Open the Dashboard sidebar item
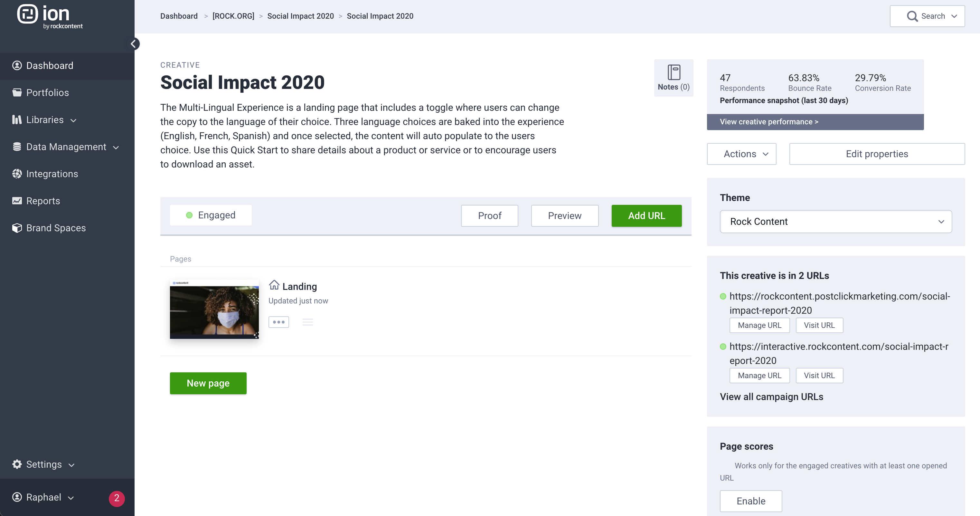The height and width of the screenshot is (516, 980). (x=50, y=65)
